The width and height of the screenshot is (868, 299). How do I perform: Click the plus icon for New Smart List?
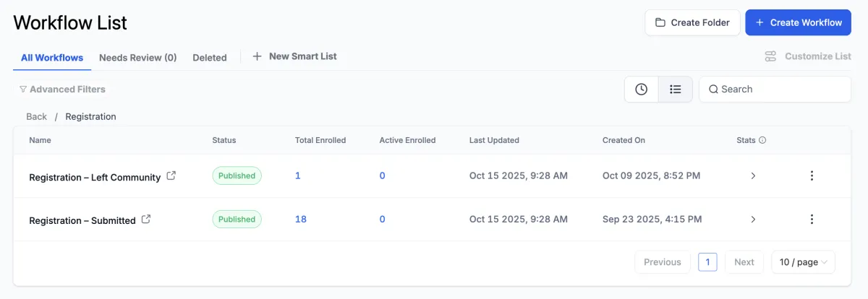(257, 56)
